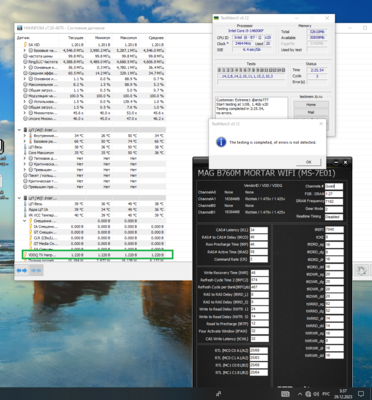Click the Mail button in TestMem5
Viewport: 372px width, 400px height.
311,113
